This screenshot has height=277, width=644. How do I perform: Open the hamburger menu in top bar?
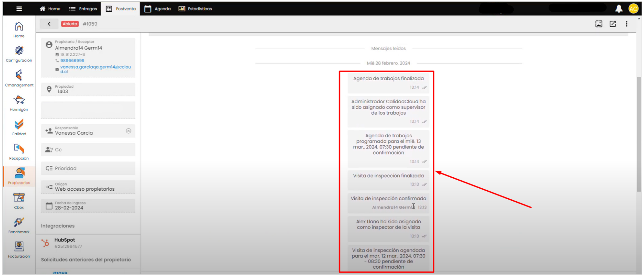pos(19,9)
